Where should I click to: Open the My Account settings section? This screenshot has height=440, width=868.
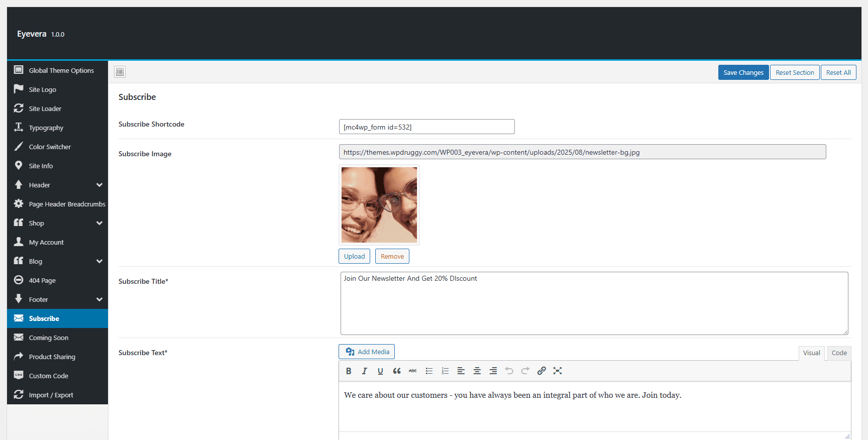[x=57, y=242]
